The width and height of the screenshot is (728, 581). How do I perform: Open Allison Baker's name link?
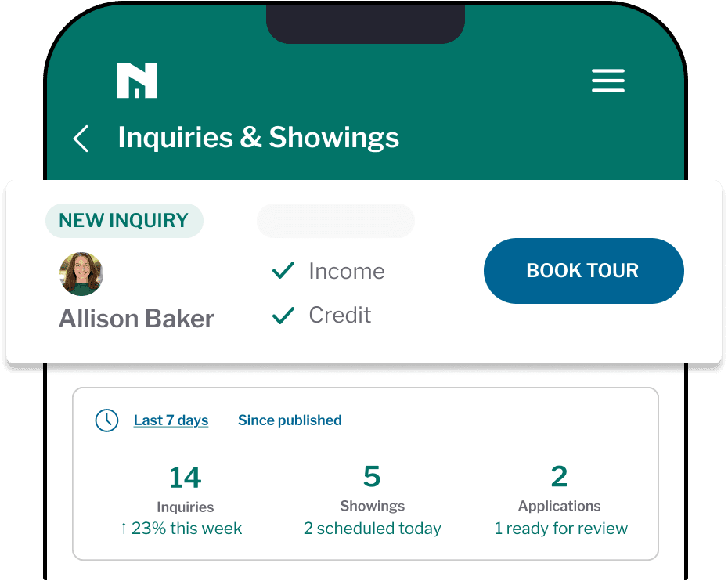pos(136,319)
